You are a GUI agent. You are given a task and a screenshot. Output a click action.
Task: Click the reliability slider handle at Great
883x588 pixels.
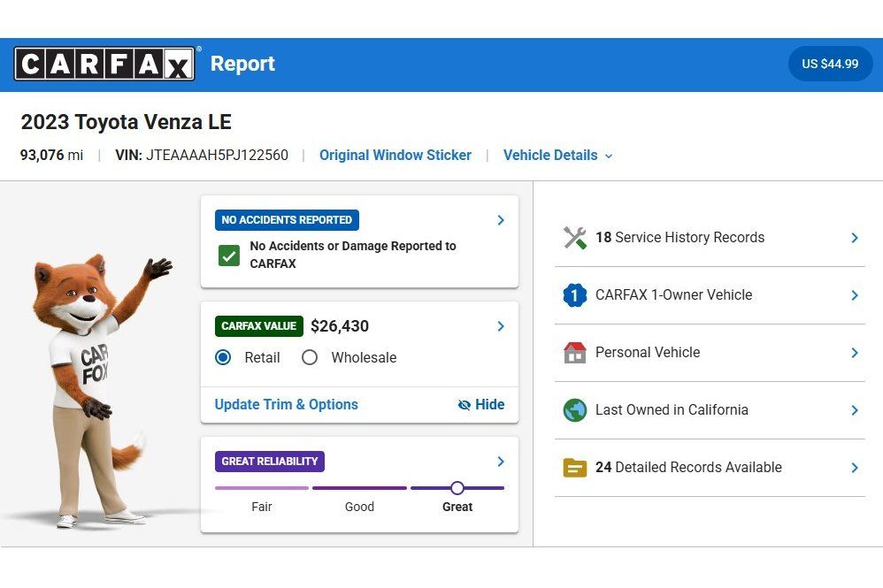pyautogui.click(x=457, y=488)
